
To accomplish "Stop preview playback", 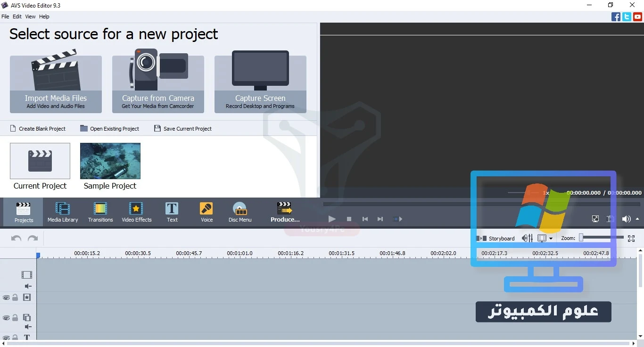I will pyautogui.click(x=349, y=219).
